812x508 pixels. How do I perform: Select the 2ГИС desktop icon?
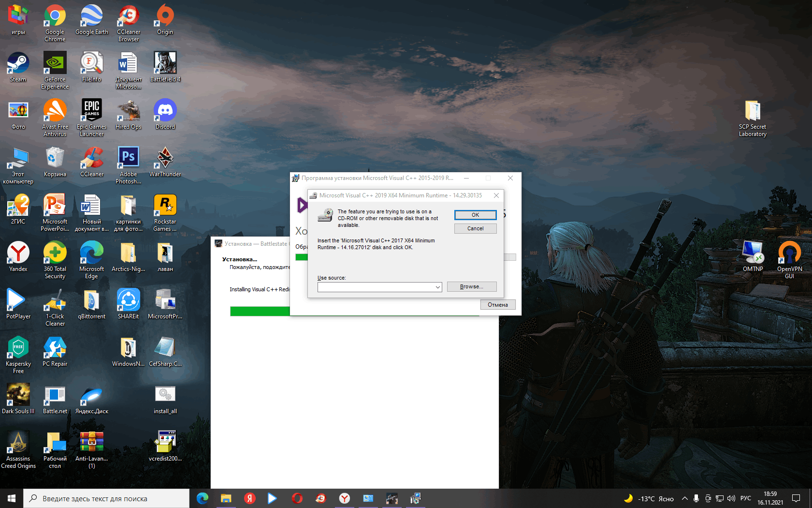pyautogui.click(x=18, y=209)
